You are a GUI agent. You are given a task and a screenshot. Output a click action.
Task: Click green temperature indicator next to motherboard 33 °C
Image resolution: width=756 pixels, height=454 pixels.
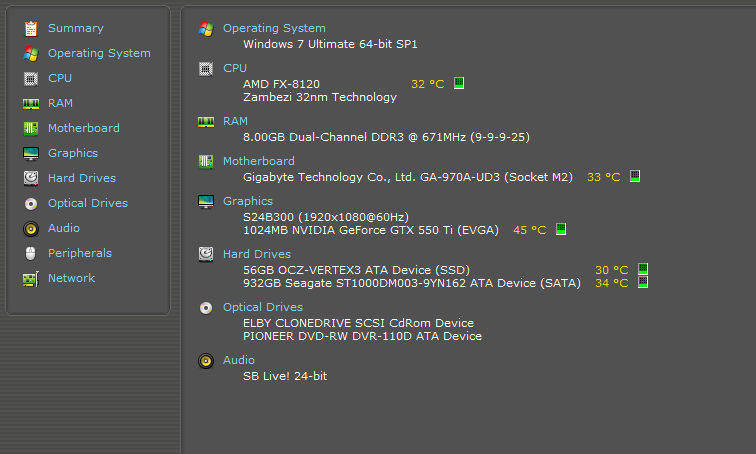click(635, 176)
